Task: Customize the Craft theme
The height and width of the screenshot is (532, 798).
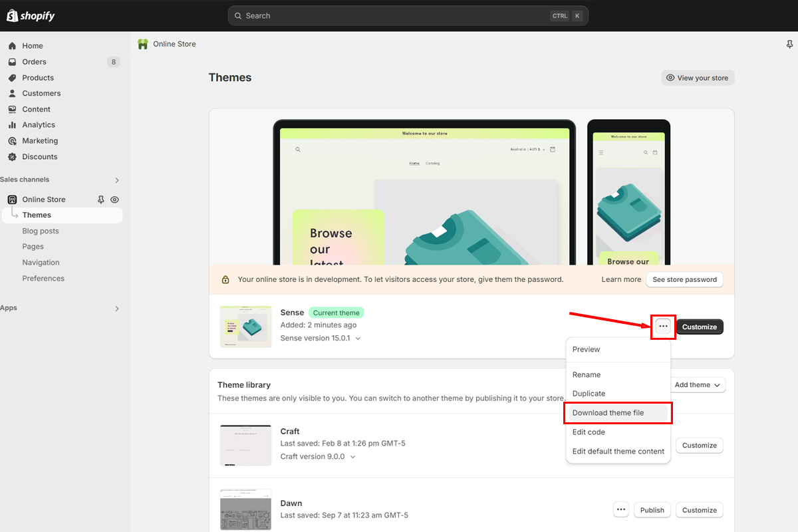Action: (x=700, y=446)
